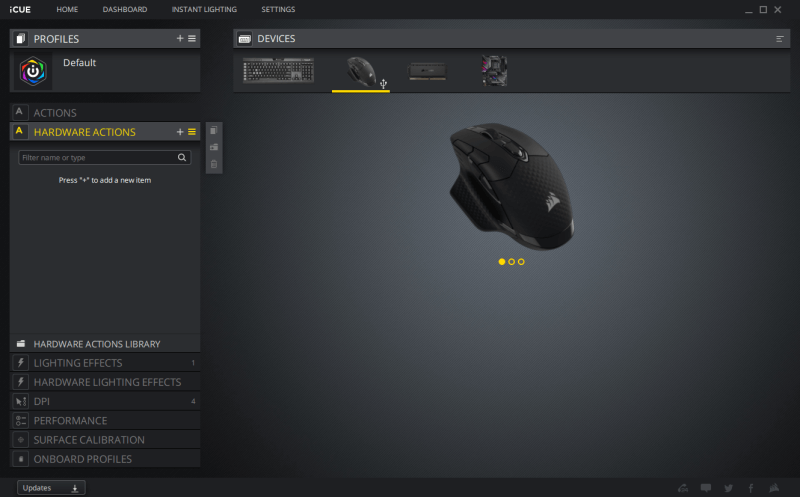Expand the Onboard Profiles section
This screenshot has width=800, height=497.
[105, 459]
